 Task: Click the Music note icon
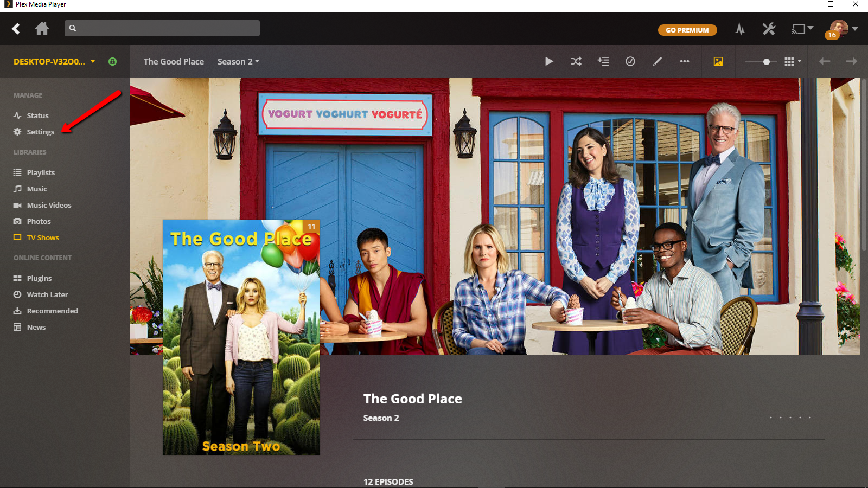point(17,189)
